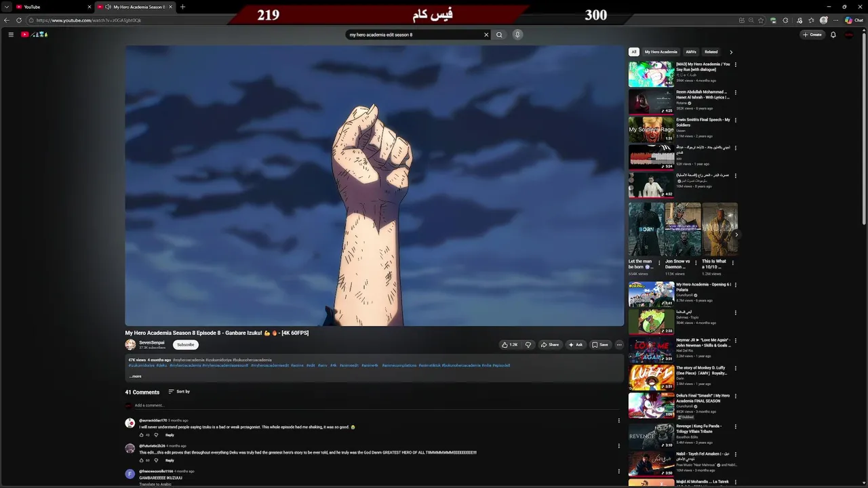Open options for the @aurrasiddao170 comment
This screenshot has width=868, height=488.
[618, 420]
